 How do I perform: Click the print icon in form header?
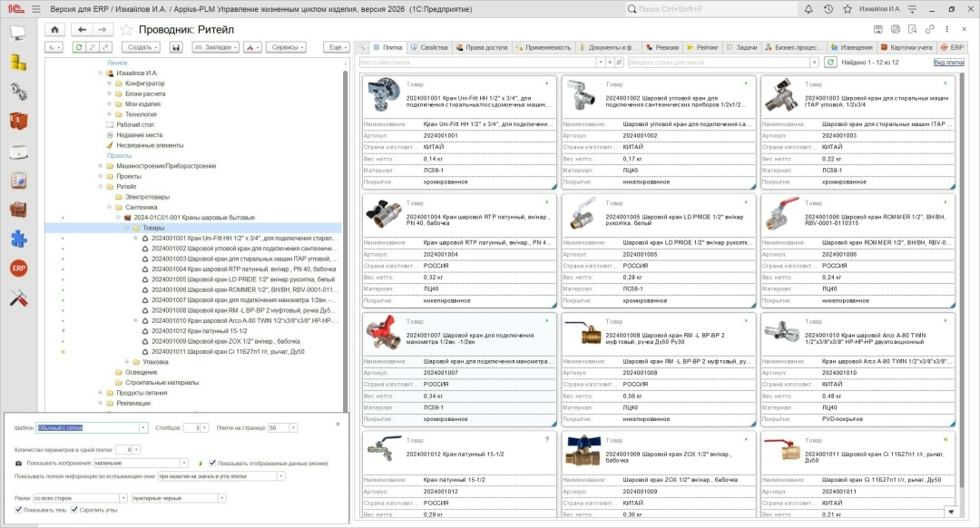click(x=896, y=29)
